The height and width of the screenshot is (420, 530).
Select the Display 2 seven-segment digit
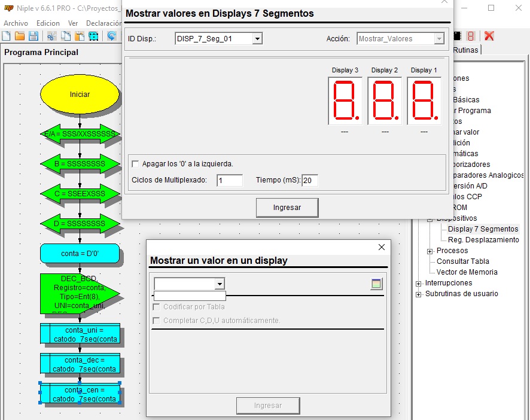click(384, 101)
